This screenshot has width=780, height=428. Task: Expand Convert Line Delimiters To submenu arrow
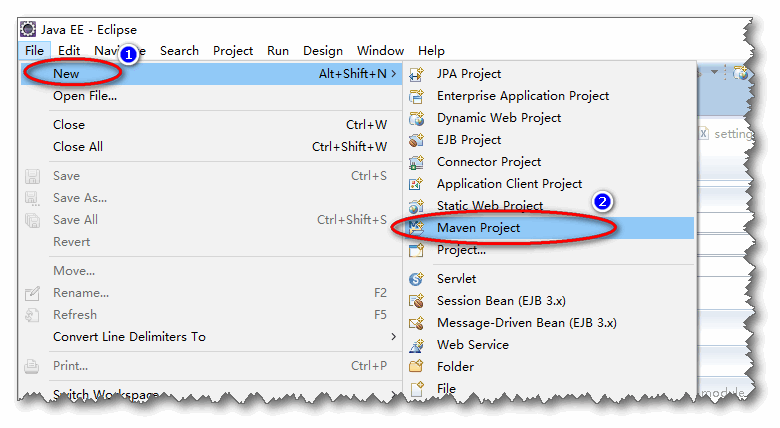[393, 337]
